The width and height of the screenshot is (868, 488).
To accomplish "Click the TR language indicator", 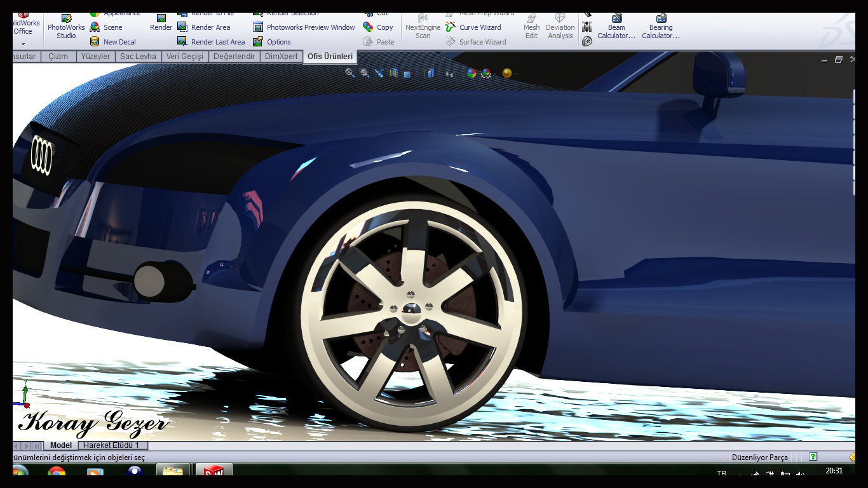I will [x=721, y=473].
